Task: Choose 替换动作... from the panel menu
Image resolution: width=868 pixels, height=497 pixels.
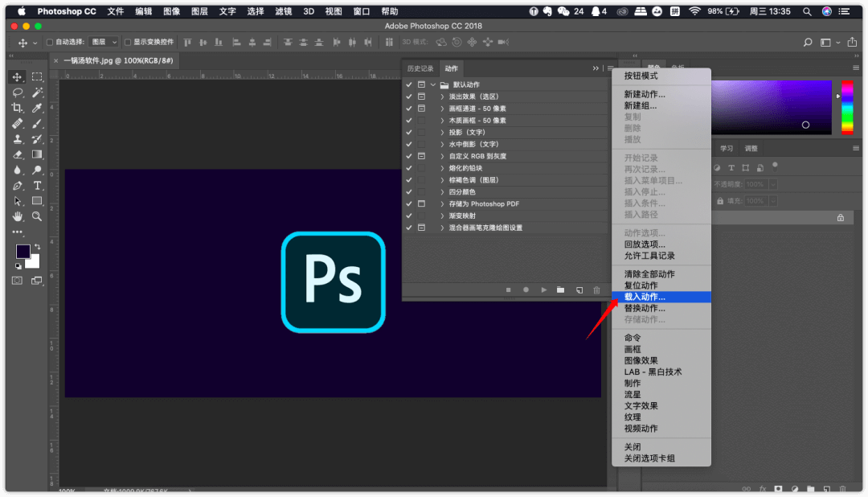Action: click(661, 308)
